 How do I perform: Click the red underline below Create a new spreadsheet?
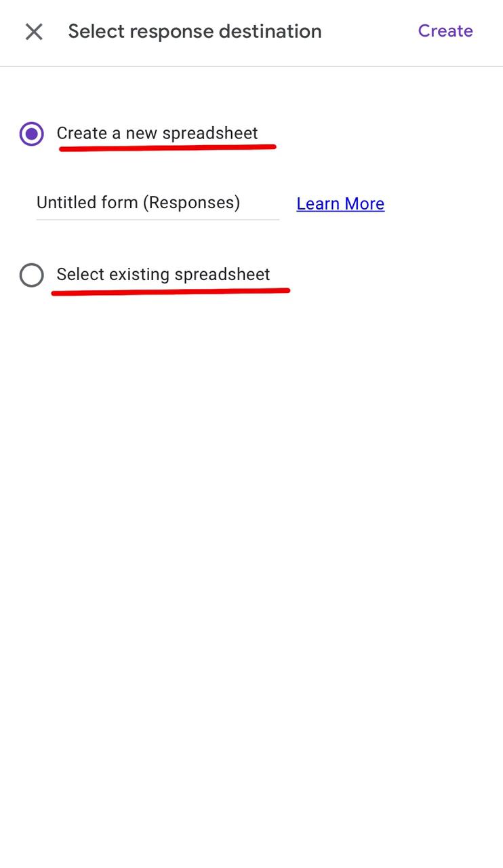[167, 147]
